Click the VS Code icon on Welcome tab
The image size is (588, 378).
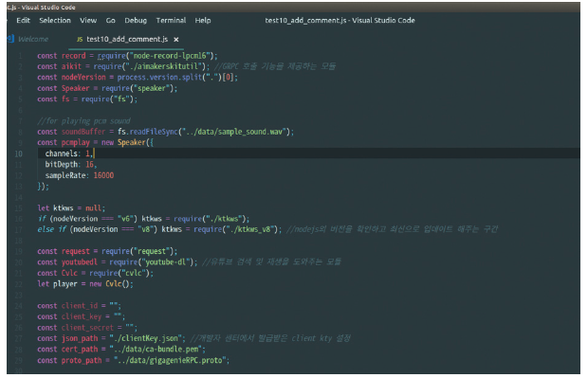[10, 39]
